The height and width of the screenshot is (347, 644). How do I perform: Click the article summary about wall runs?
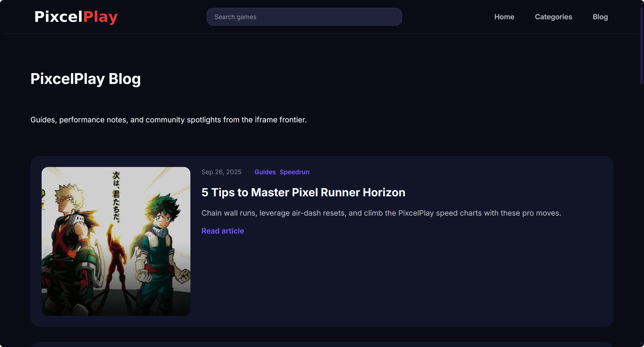pos(381,213)
